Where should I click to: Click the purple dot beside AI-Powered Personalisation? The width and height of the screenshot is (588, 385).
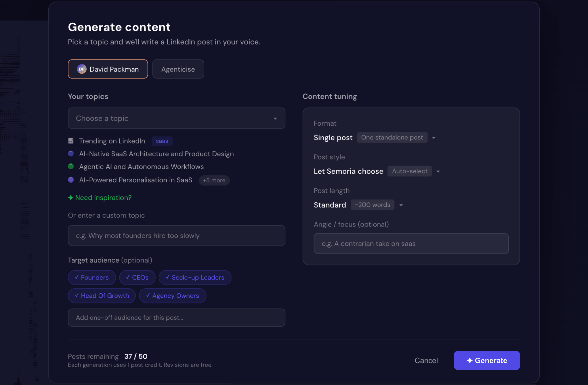click(x=71, y=180)
